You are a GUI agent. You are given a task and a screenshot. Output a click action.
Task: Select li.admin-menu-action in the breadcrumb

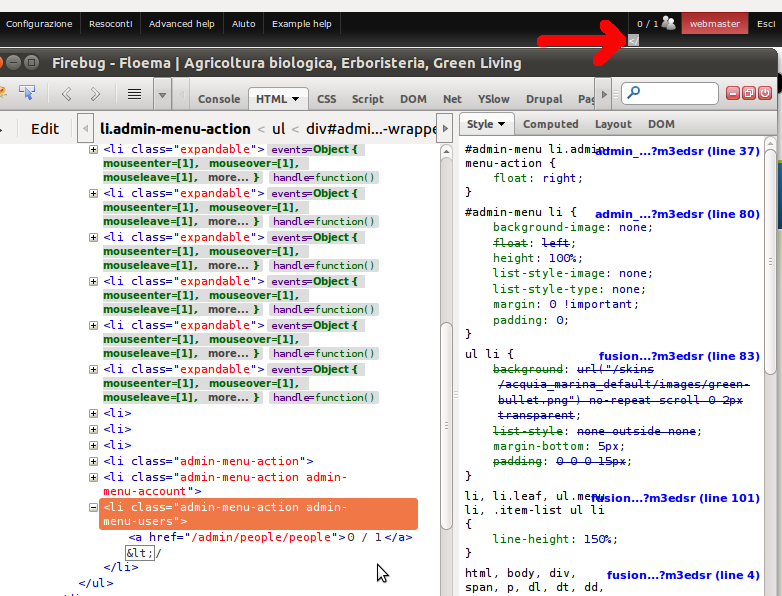click(175, 129)
